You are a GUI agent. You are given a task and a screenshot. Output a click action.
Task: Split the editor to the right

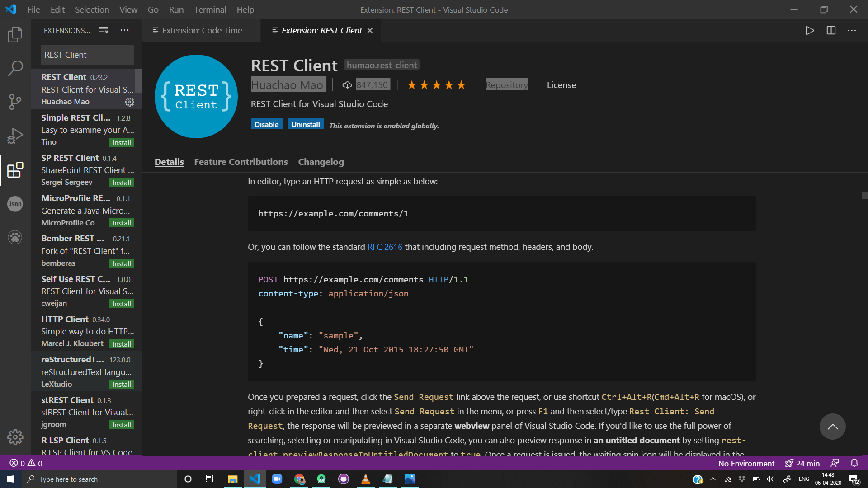point(831,30)
